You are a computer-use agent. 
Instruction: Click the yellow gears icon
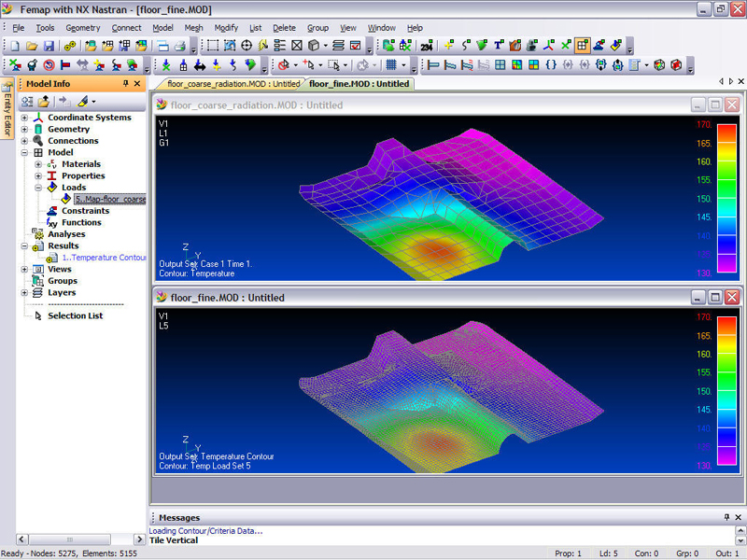click(70, 46)
